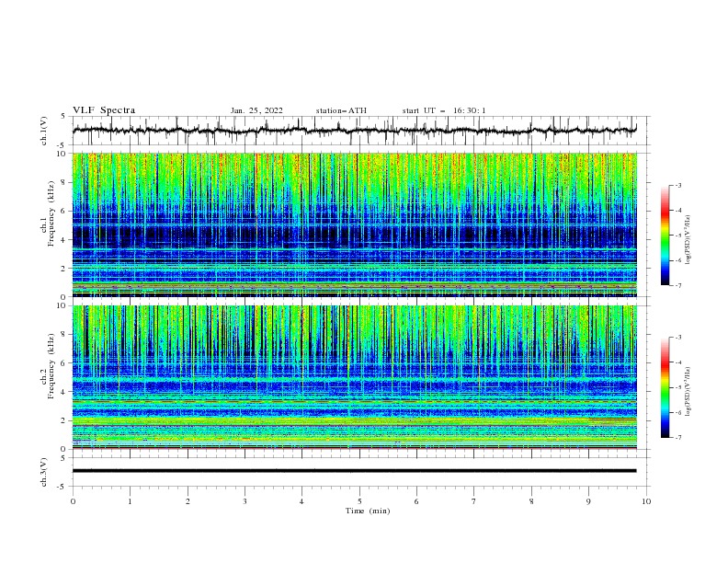Click the upper color bar's "log(PSD)(V²/Hz)" label
The height and width of the screenshot is (563, 728).
click(688, 240)
